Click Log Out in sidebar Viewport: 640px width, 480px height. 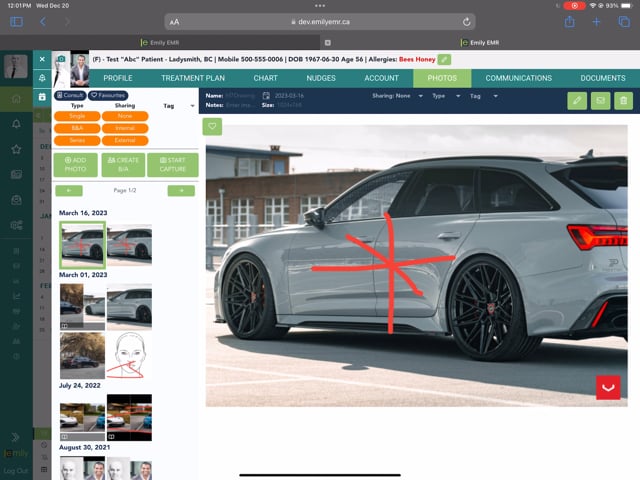16,471
